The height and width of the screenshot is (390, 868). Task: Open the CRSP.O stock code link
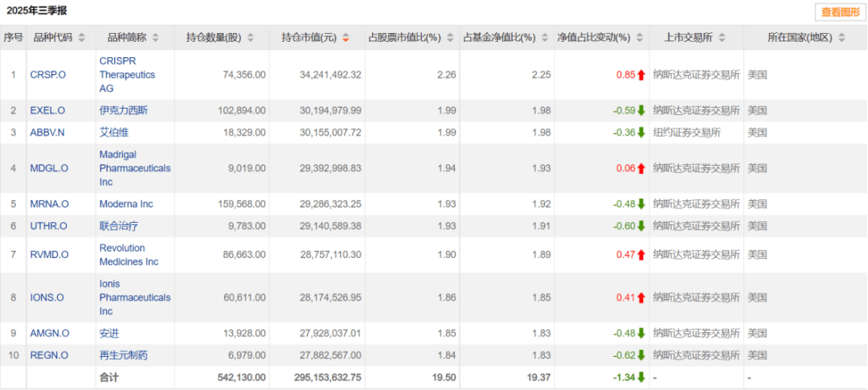pos(47,75)
